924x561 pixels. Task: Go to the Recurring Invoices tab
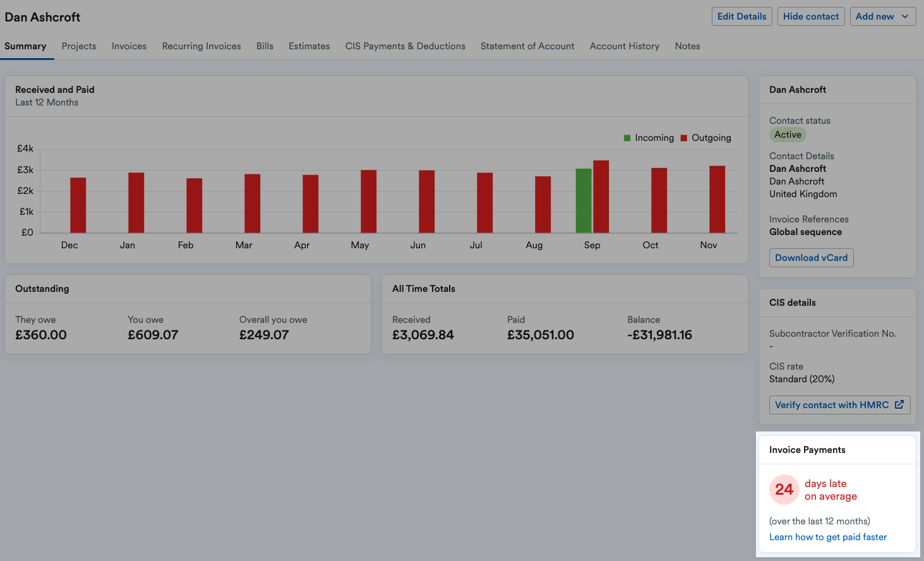coord(201,46)
